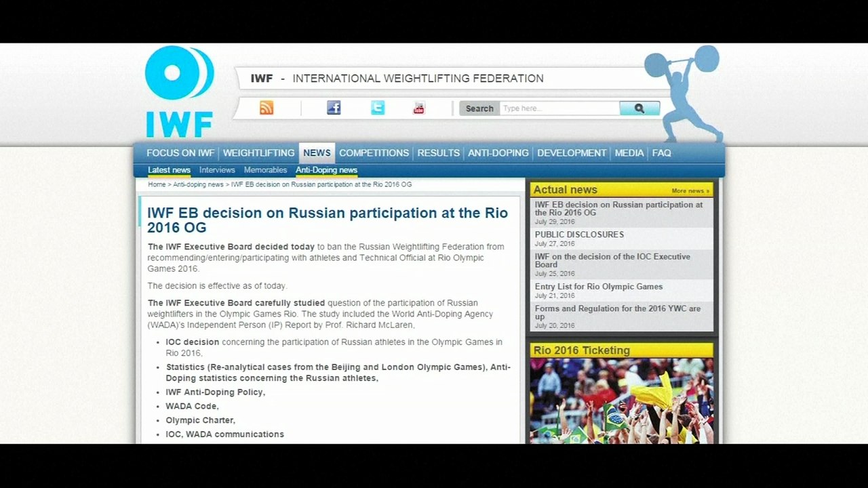868x488 pixels.
Task: Click the 'Statistics (Re-analytical cases' bullet
Action: pyautogui.click(x=338, y=373)
